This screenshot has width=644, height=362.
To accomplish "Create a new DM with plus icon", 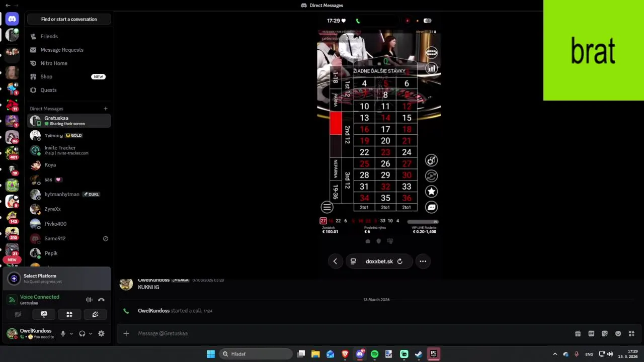I will click(x=106, y=109).
